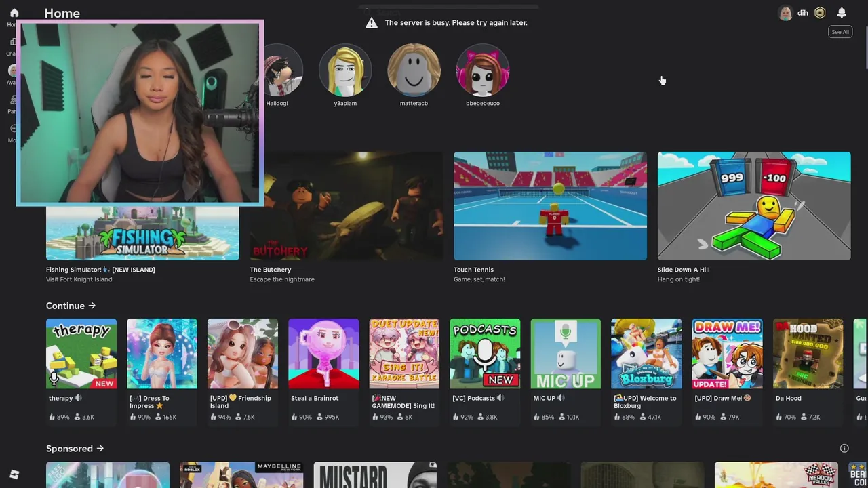Click the Home page heading
The height and width of the screenshot is (488, 868).
point(62,13)
